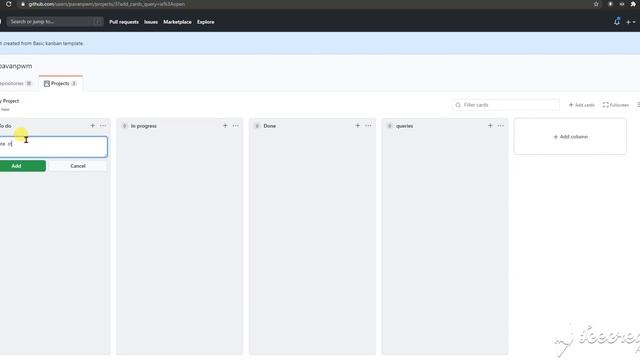Image resolution: width=640 pixels, height=360 pixels.
Task: Open To do column options menu
Action: click(x=103, y=126)
